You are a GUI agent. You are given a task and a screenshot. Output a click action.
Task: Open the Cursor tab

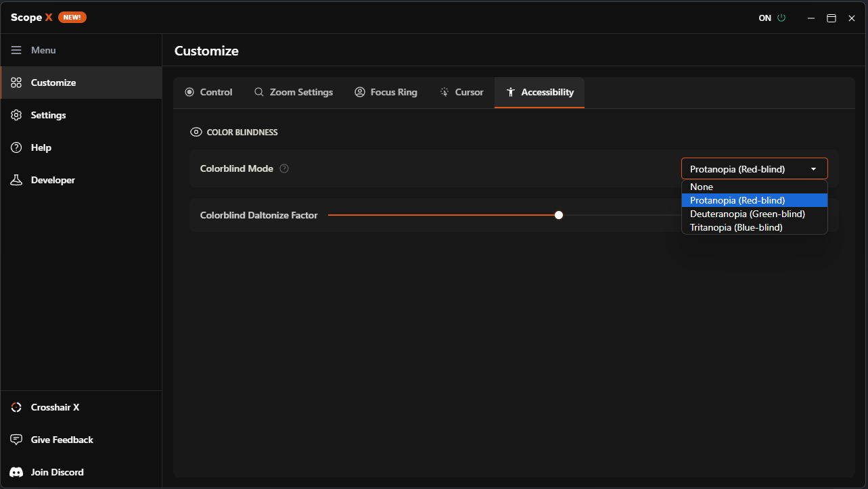pyautogui.click(x=461, y=92)
